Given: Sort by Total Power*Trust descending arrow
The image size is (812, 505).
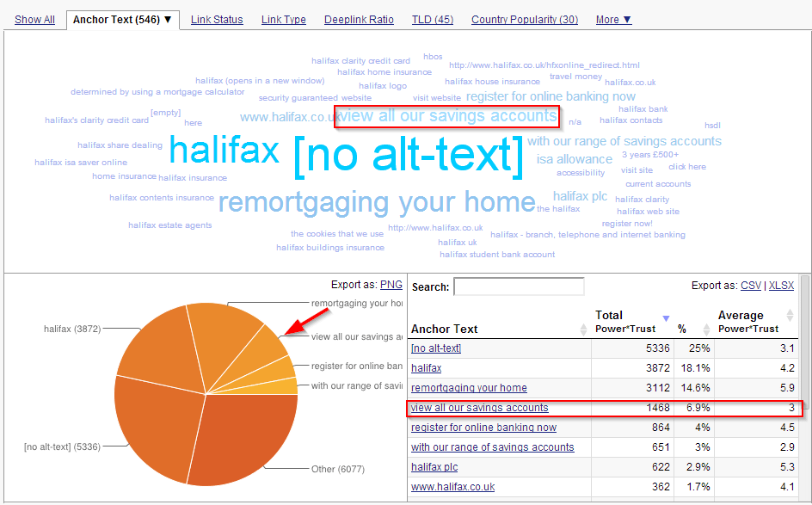Looking at the screenshot, I should 666,318.
